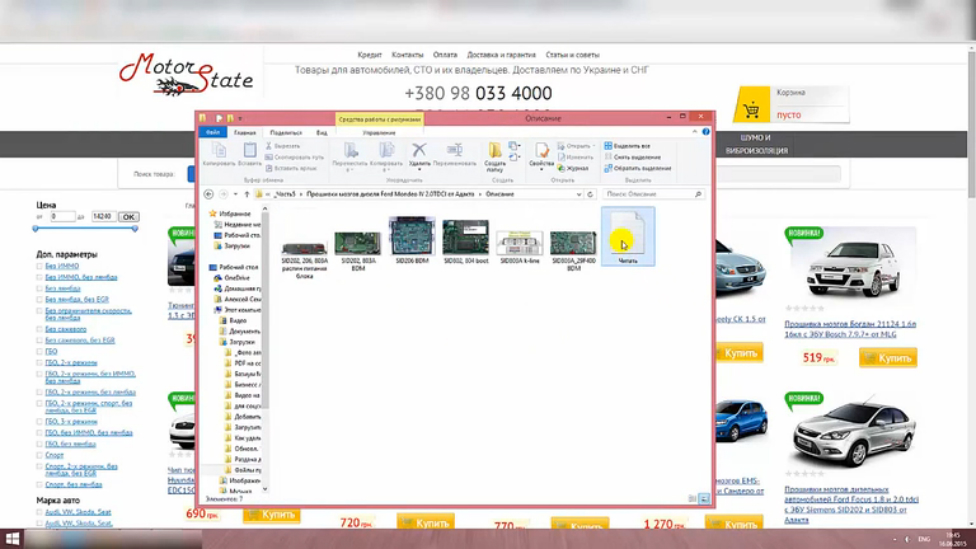Open the Windows Start button
The width and height of the screenshot is (976, 549).
click(12, 538)
